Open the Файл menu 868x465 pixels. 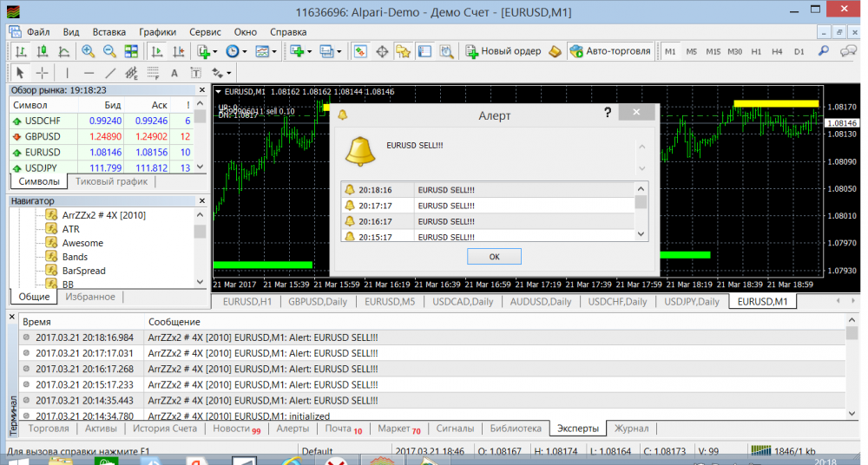coord(38,31)
